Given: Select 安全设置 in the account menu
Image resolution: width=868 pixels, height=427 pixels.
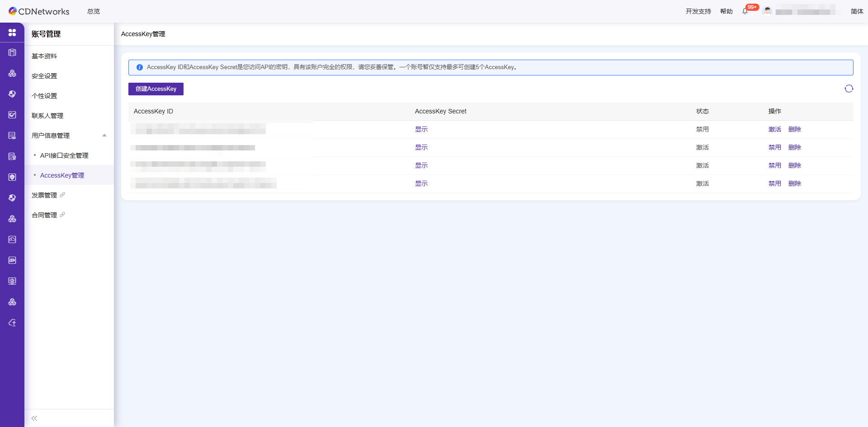Looking at the screenshot, I should coord(44,76).
